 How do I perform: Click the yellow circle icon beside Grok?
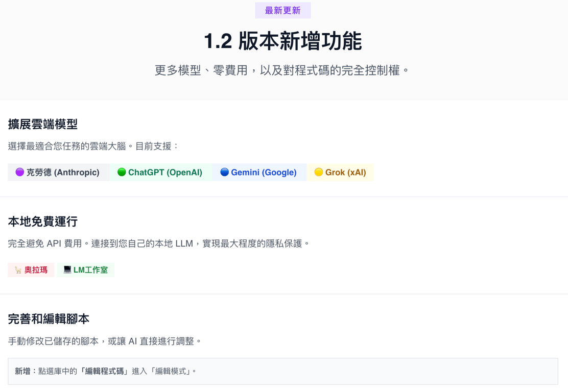coord(319,173)
